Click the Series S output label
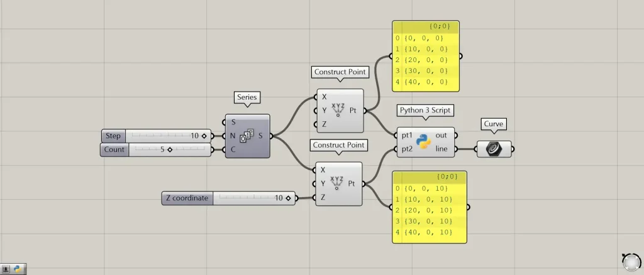The height and width of the screenshot is (275, 644). [x=260, y=136]
